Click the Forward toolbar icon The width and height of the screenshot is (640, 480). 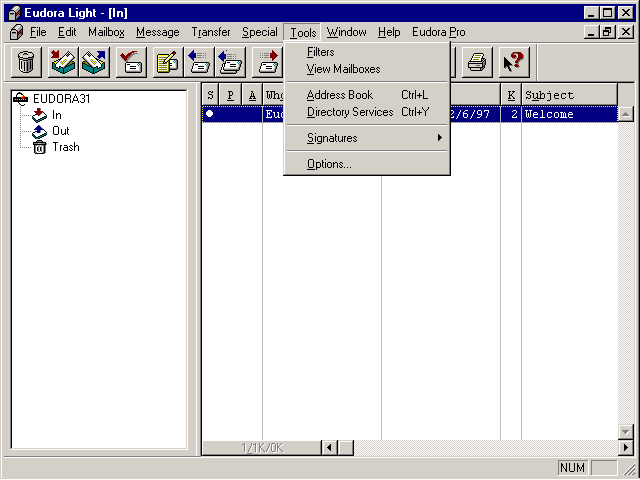click(267, 62)
